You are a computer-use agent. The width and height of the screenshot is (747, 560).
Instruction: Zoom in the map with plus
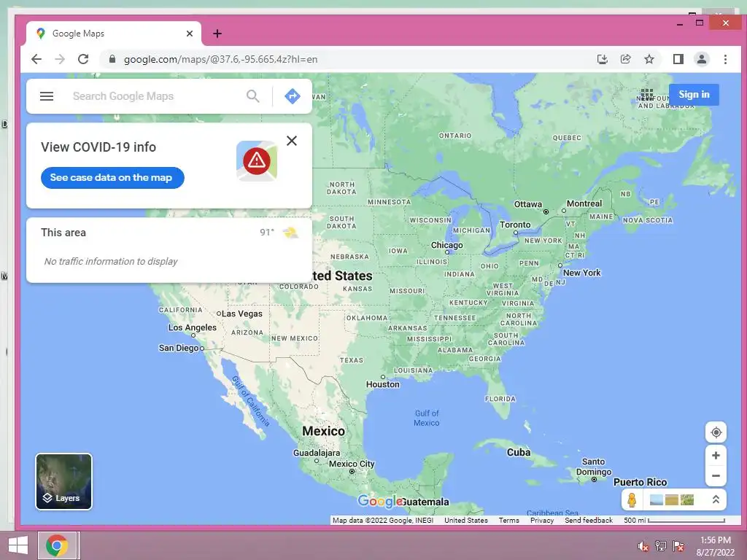716,456
